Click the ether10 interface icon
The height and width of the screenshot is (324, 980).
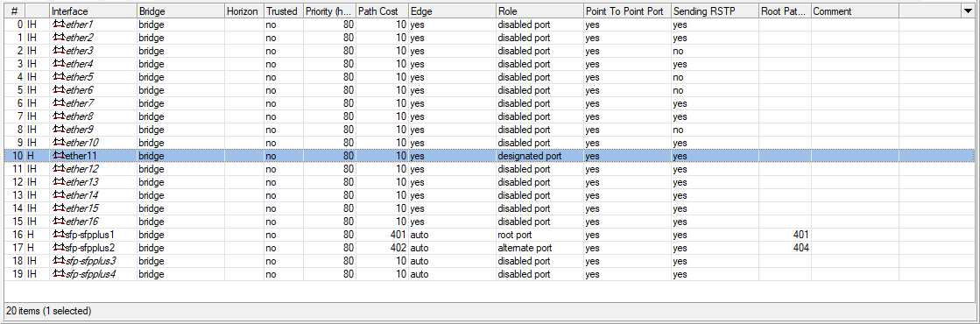(x=58, y=143)
